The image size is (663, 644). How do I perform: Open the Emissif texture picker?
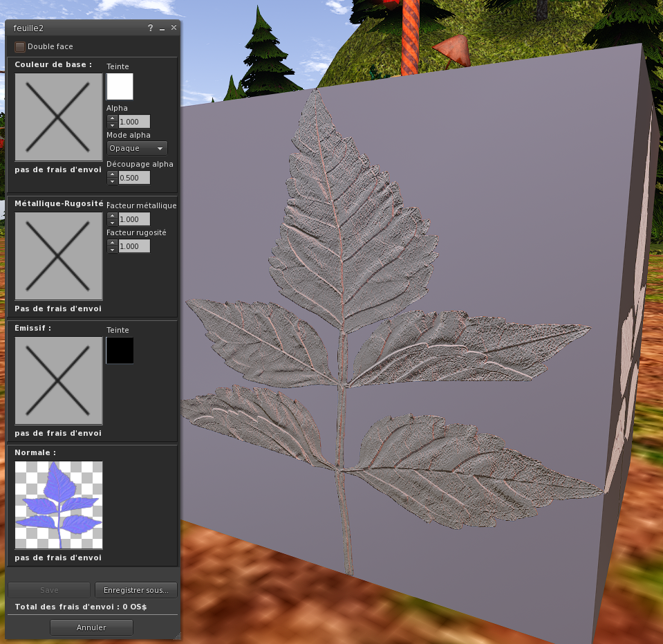tap(59, 380)
